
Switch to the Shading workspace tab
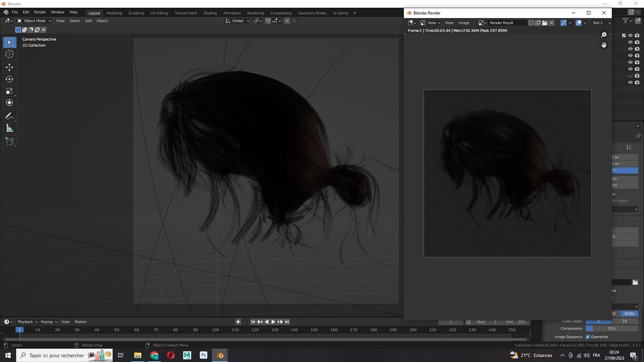coord(210,13)
